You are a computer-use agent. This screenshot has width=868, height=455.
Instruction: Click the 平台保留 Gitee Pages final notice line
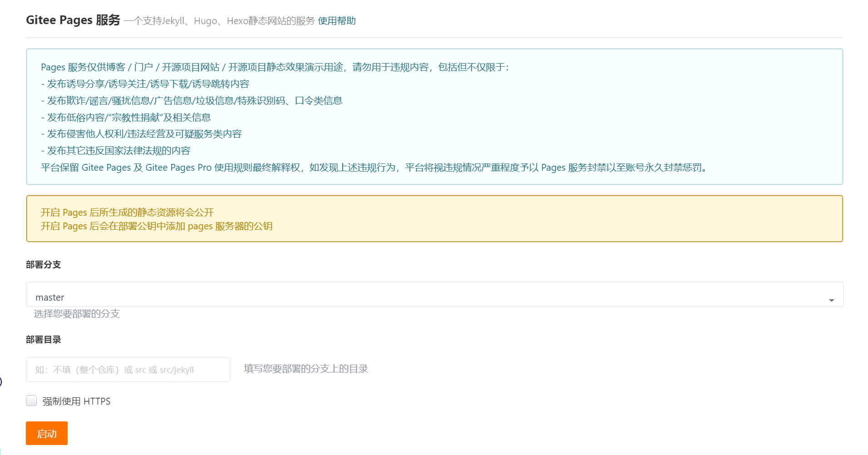374,168
